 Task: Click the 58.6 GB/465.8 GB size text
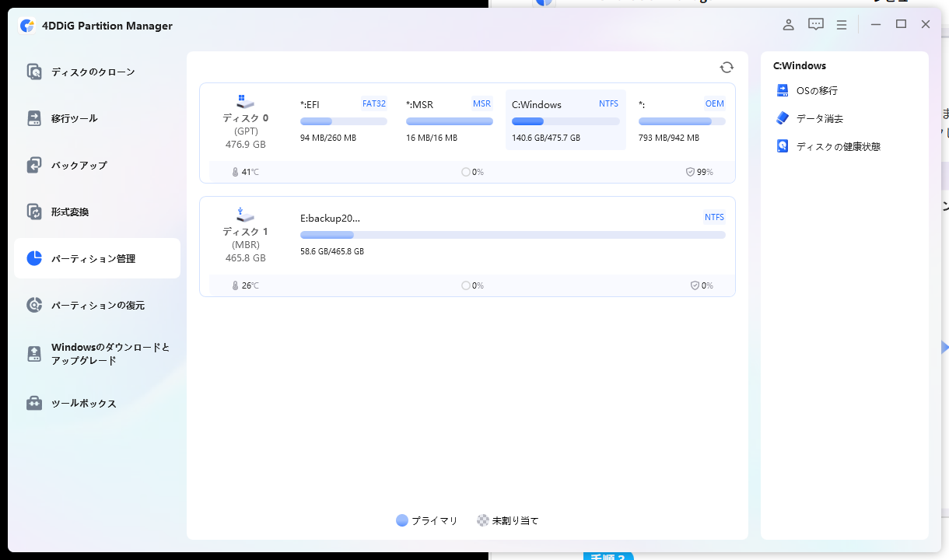(332, 252)
